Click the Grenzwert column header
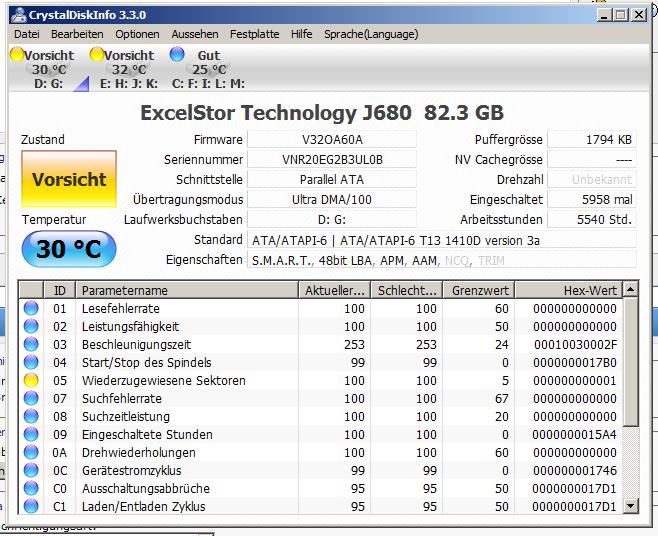This screenshot has height=536, width=658. click(479, 290)
